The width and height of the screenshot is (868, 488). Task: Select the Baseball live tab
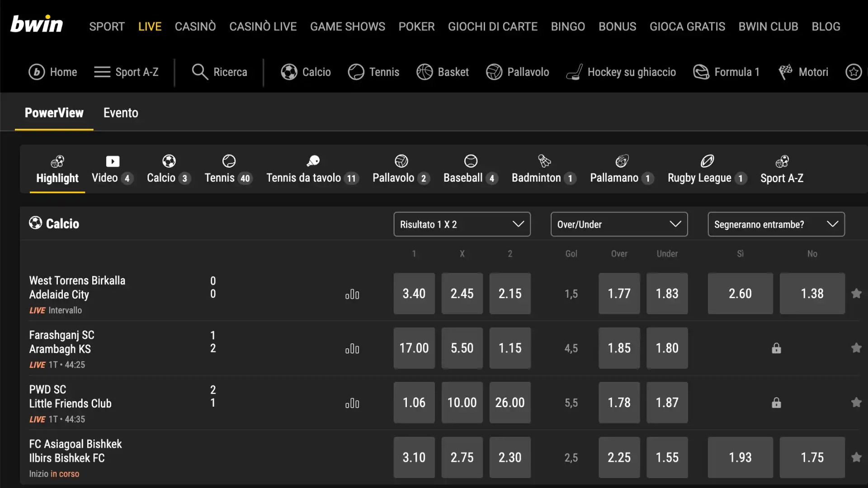471,170
